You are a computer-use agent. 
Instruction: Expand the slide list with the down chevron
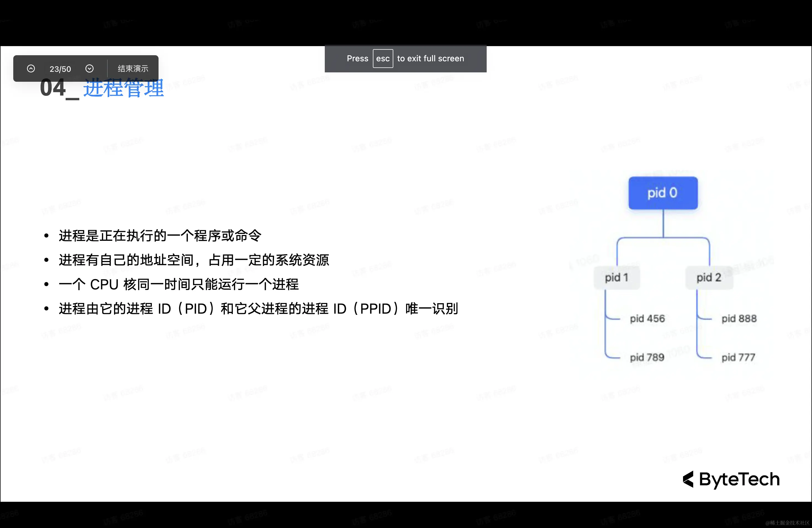click(x=90, y=68)
